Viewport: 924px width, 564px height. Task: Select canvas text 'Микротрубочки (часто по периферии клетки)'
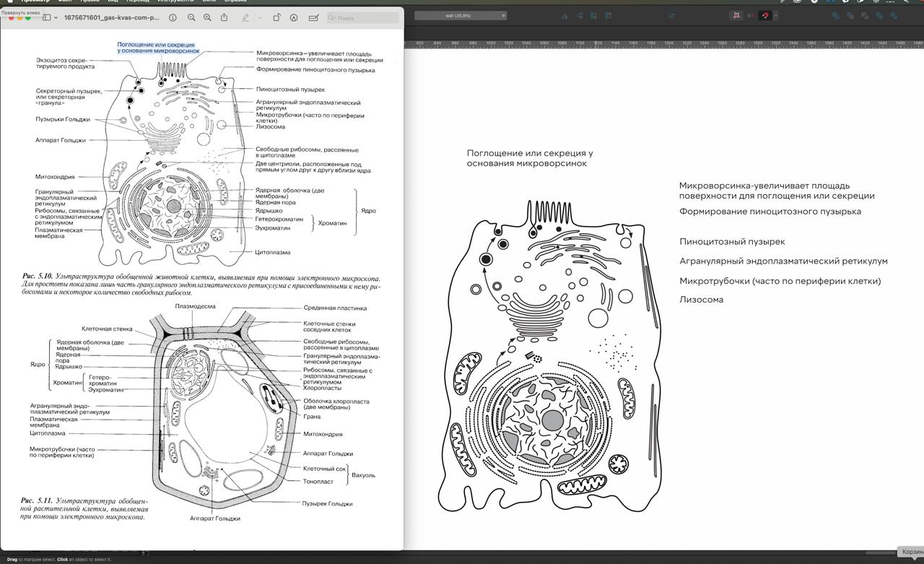pyautogui.click(x=780, y=282)
